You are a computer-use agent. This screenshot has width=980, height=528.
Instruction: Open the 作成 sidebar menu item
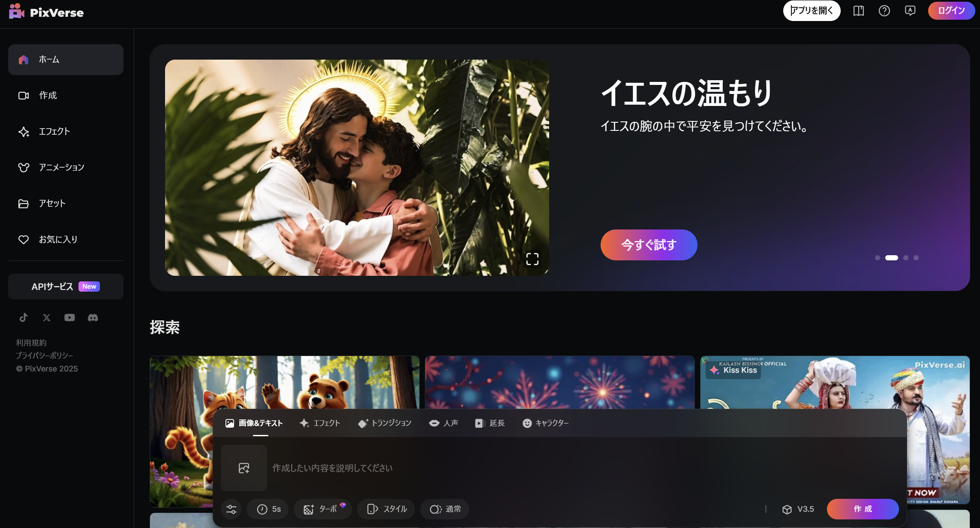pyautogui.click(x=47, y=95)
